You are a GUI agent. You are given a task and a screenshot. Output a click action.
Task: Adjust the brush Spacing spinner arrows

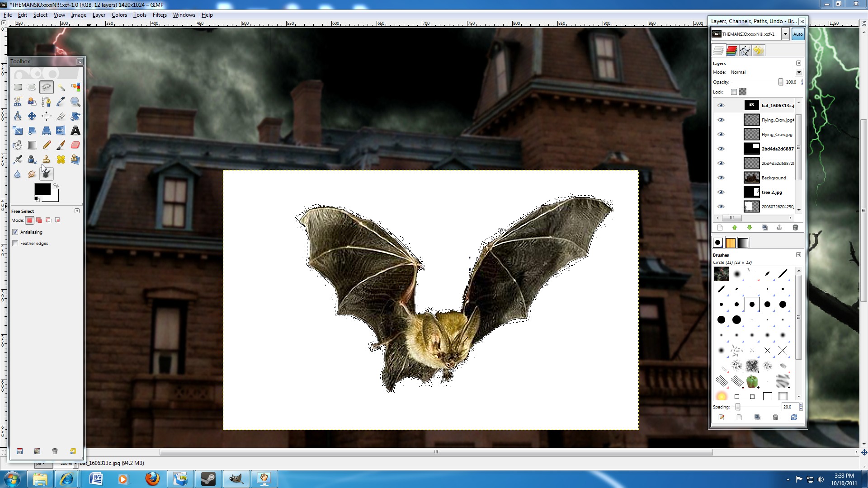(801, 407)
